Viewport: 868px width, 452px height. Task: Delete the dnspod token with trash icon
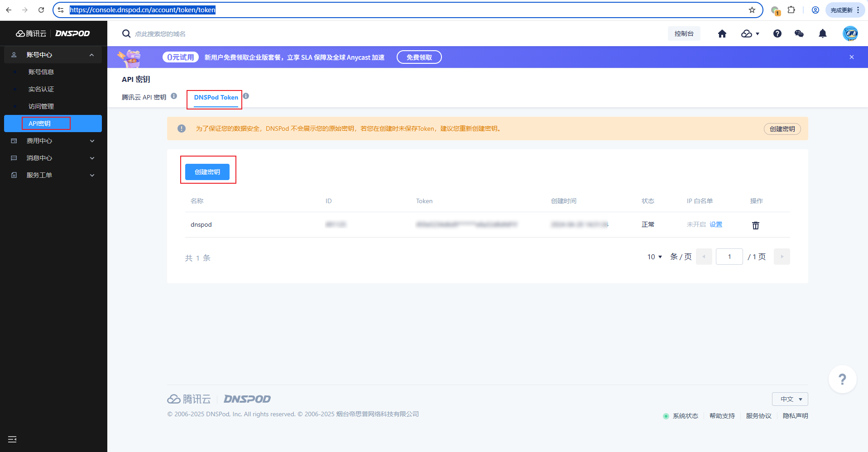point(756,225)
